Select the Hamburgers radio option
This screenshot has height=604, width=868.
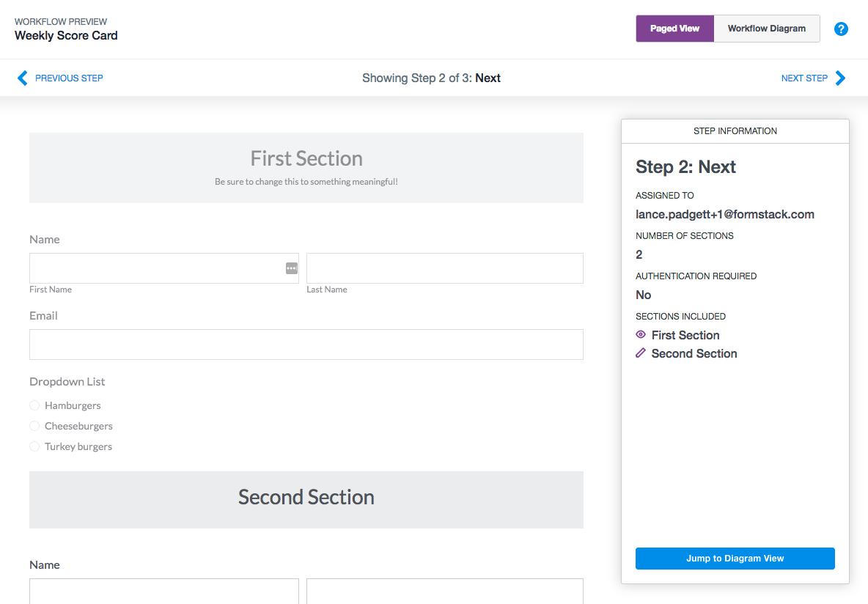tap(34, 405)
